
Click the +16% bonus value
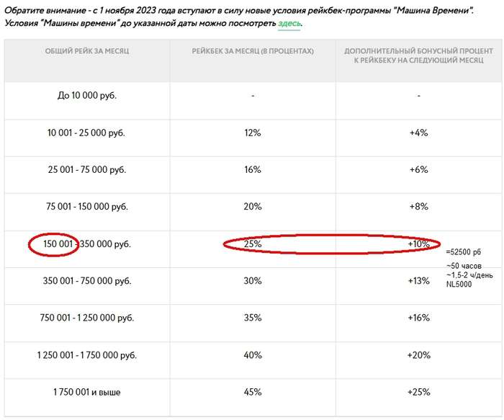(418, 318)
